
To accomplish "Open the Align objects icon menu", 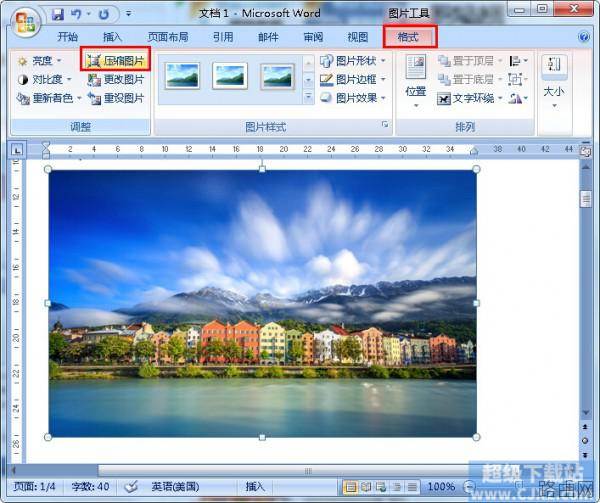I will tap(518, 60).
